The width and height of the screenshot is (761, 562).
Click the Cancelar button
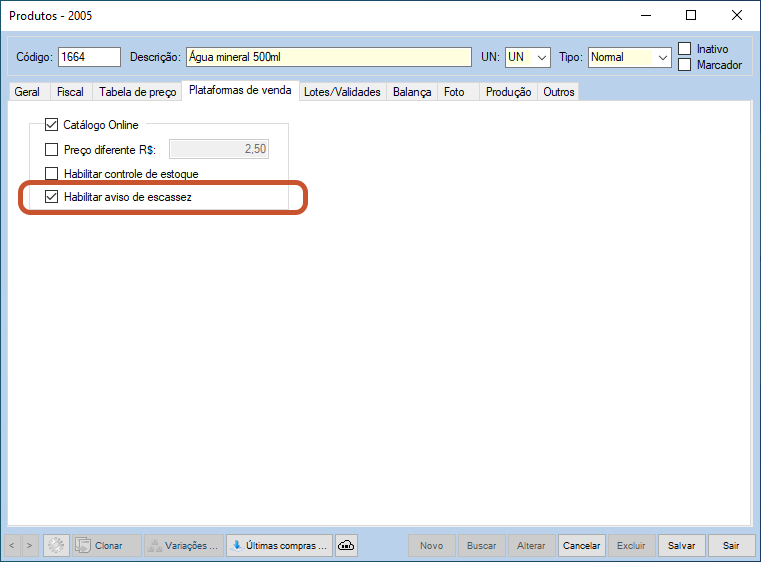pyautogui.click(x=581, y=545)
